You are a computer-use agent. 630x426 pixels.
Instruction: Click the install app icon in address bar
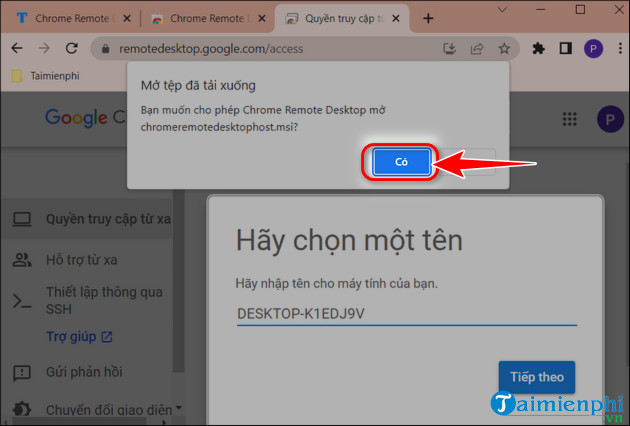449,49
